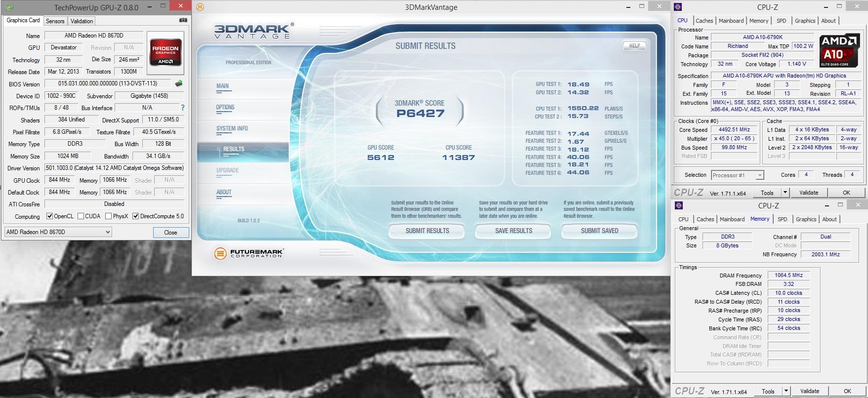Click the Core Speed 4492.51 MHz field
868x398 pixels.
735,130
